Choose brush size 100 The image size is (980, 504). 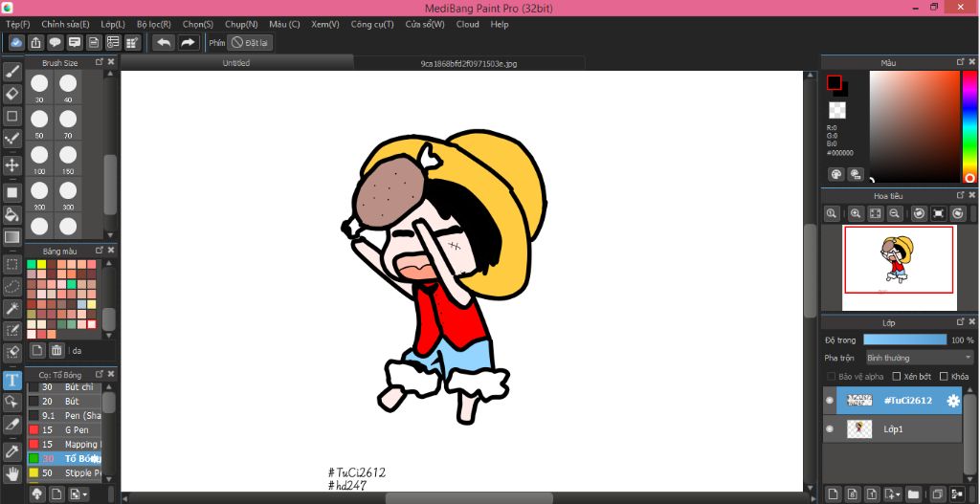pos(39,158)
